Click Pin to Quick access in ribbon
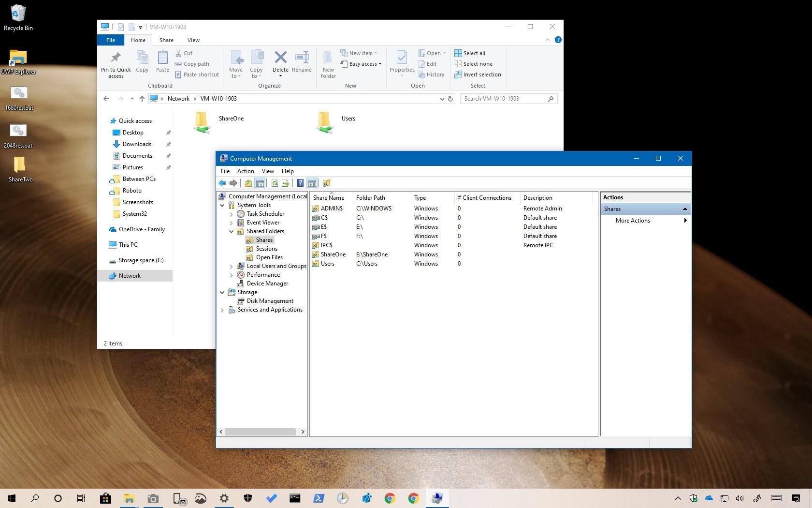812x508 pixels. [x=116, y=64]
